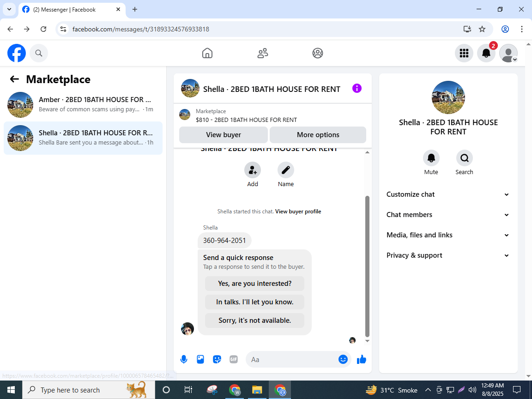532x399 pixels.
Task: Expand Chat members section
Action: click(x=448, y=215)
